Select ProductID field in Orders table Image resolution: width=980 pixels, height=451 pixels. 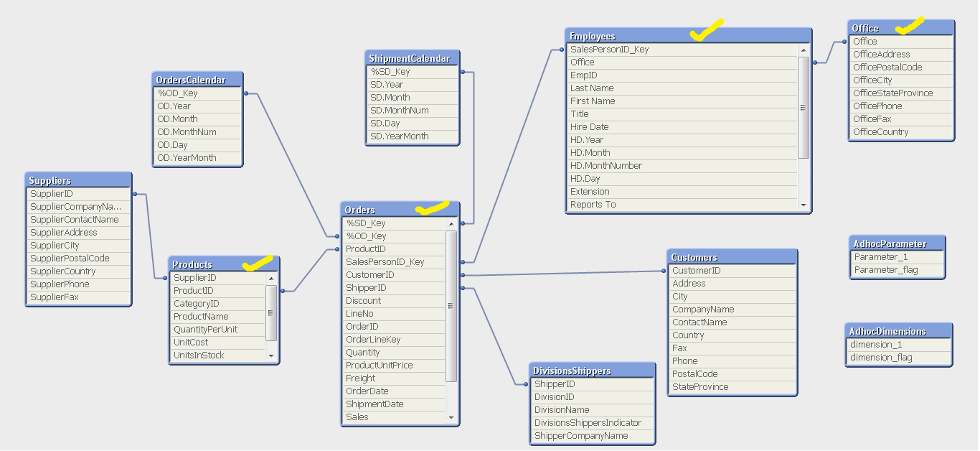pyautogui.click(x=394, y=248)
